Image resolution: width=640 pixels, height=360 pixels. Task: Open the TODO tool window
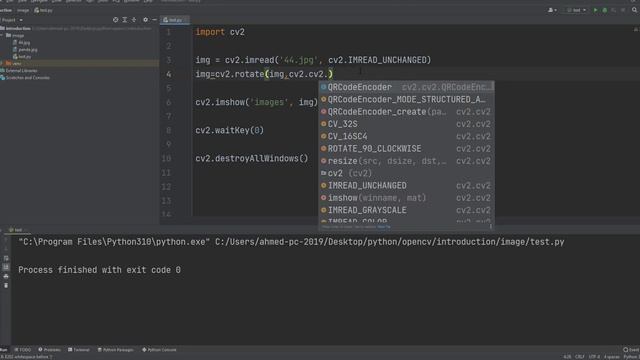click(x=23, y=350)
